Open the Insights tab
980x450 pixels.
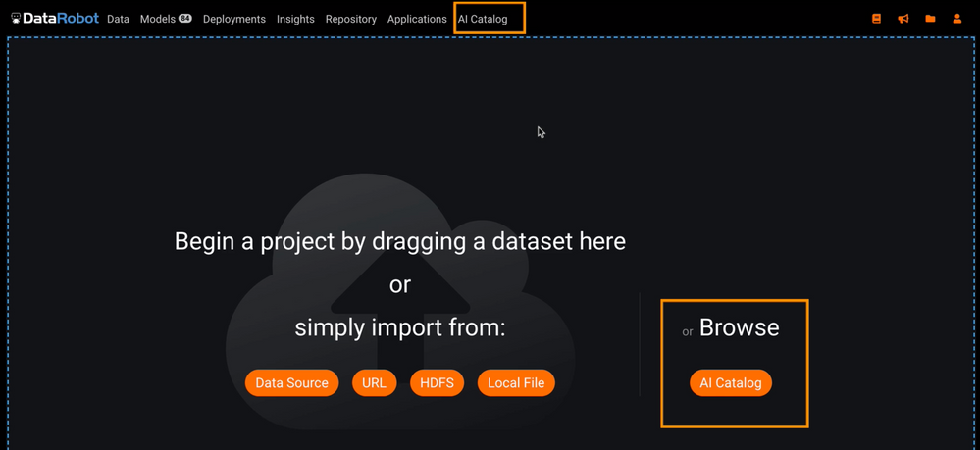point(295,19)
